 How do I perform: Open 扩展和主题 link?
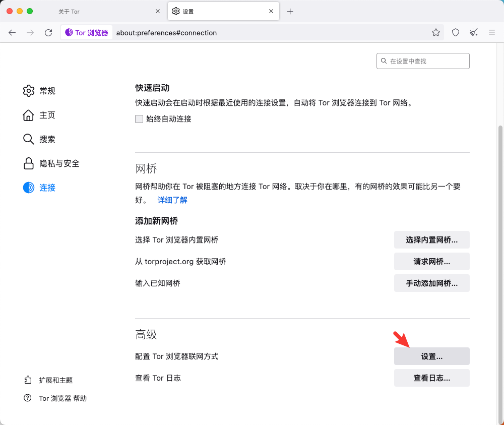click(55, 380)
